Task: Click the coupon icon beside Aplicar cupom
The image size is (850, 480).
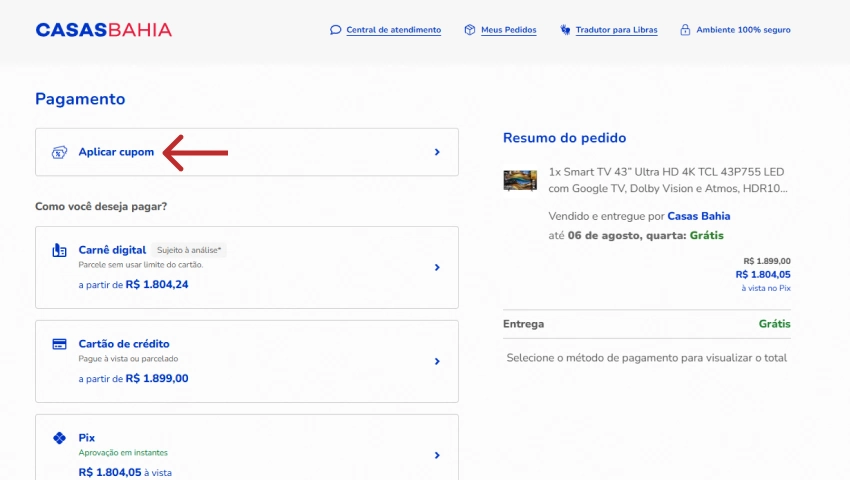Action: click(x=59, y=152)
